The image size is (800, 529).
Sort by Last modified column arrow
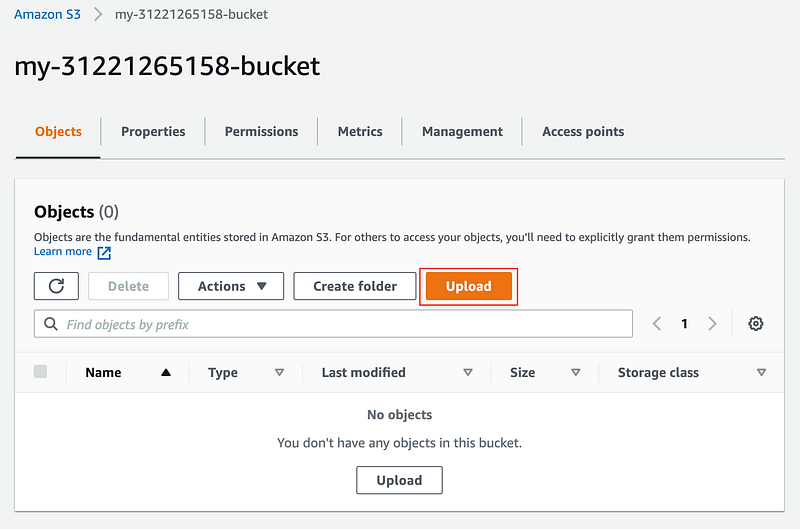tap(468, 372)
